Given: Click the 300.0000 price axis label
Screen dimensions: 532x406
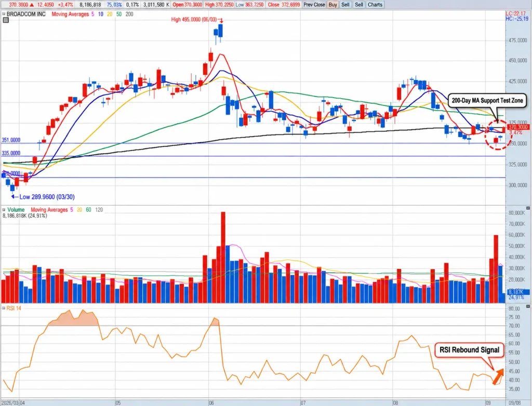Looking at the screenshot, I should 518,185.
